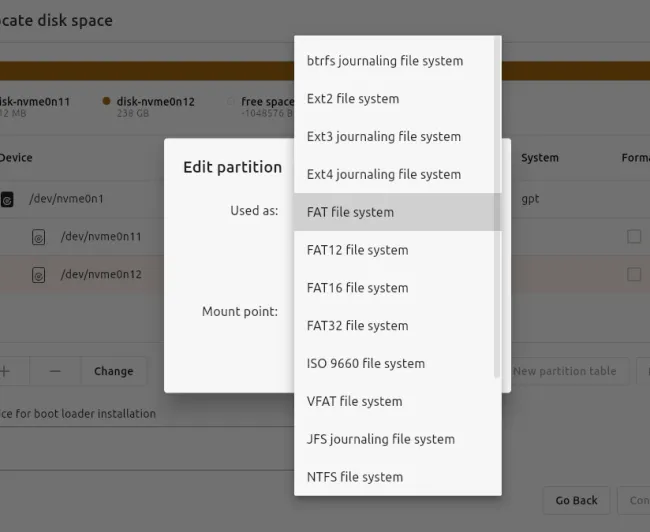Viewport: 650px width, 532px height.
Task: Choose Ext4 journaling file system
Action: coord(384,174)
